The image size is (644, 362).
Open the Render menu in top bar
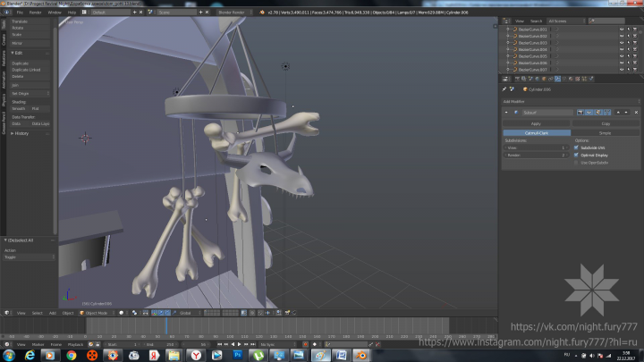(x=35, y=13)
